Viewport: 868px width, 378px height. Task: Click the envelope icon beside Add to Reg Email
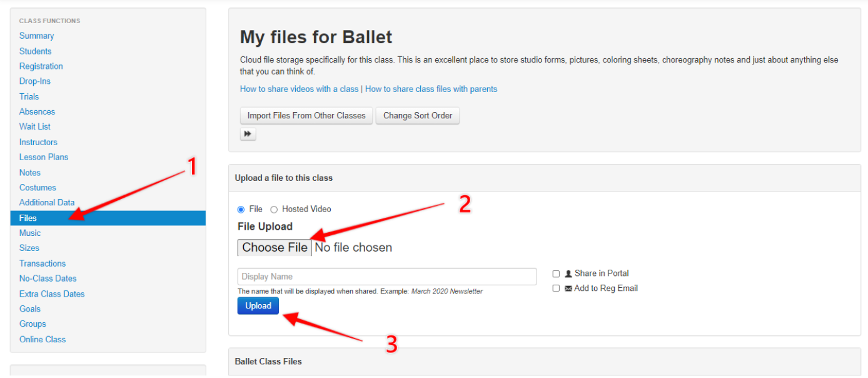[x=568, y=289]
